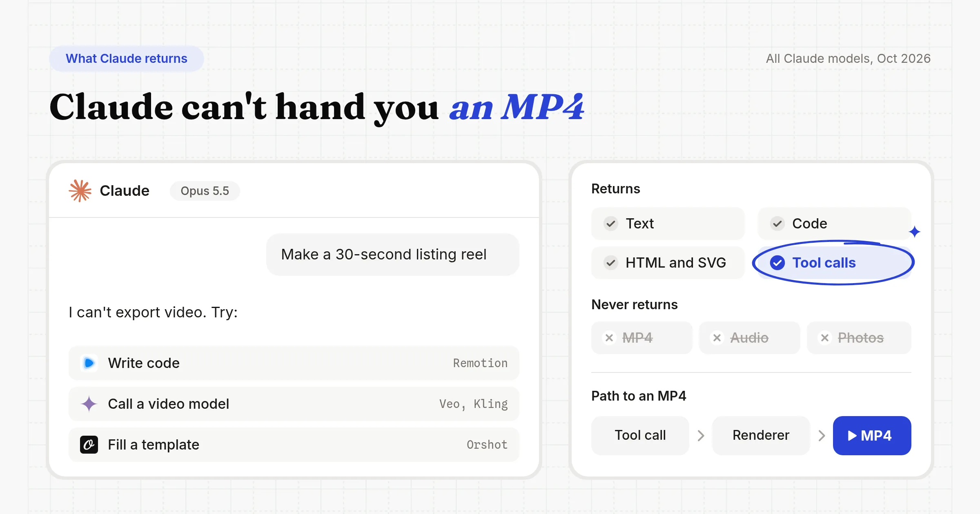
Task: Click the Orshot label text
Action: pyautogui.click(x=487, y=445)
